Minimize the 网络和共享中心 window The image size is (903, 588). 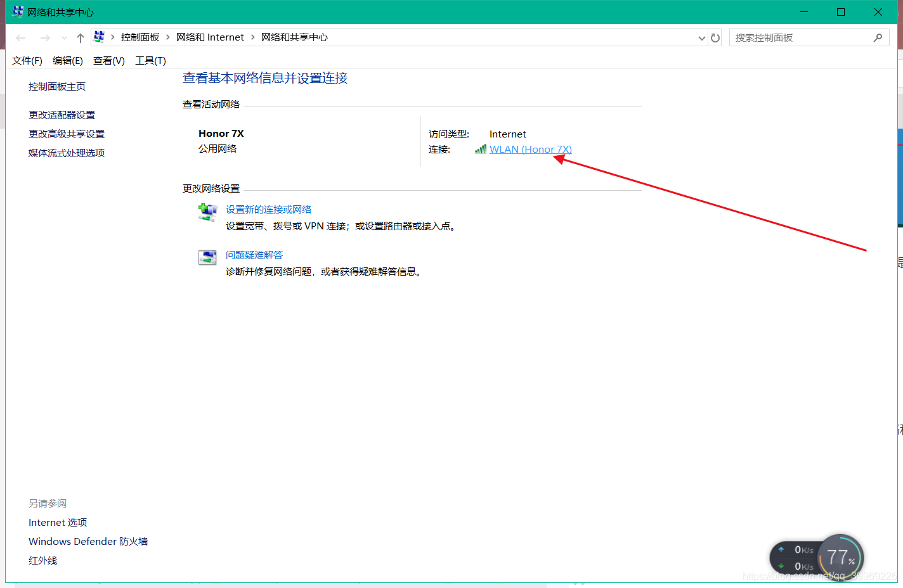pos(804,12)
